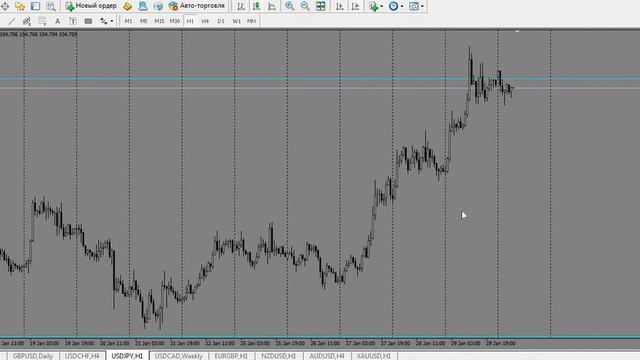The height and width of the screenshot is (360, 640).
Task: Click the dark rectangle icon before arrows
Action: pyautogui.click(x=88, y=21)
